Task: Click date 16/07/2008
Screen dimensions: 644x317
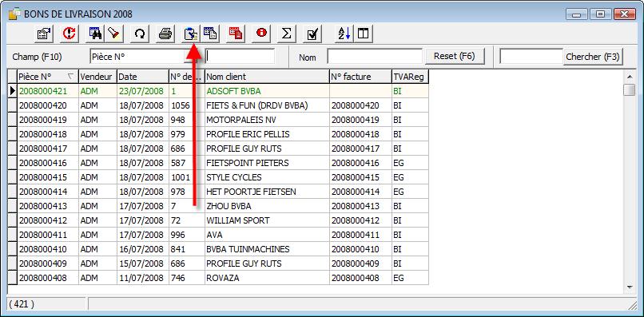Action: (141, 249)
